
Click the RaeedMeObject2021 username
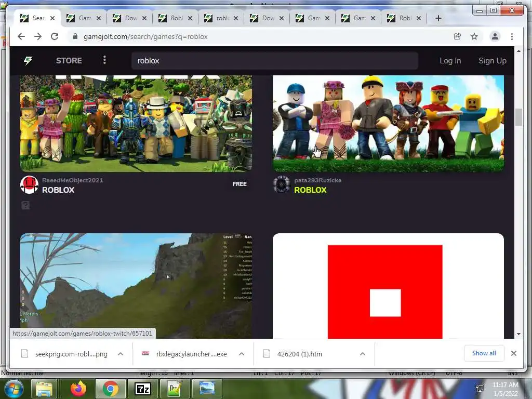tap(73, 180)
